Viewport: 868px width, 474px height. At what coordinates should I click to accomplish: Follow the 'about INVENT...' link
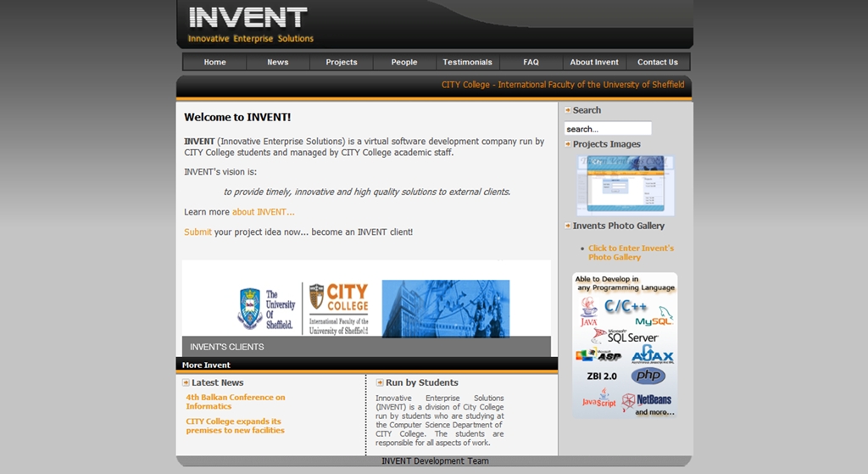(x=263, y=212)
